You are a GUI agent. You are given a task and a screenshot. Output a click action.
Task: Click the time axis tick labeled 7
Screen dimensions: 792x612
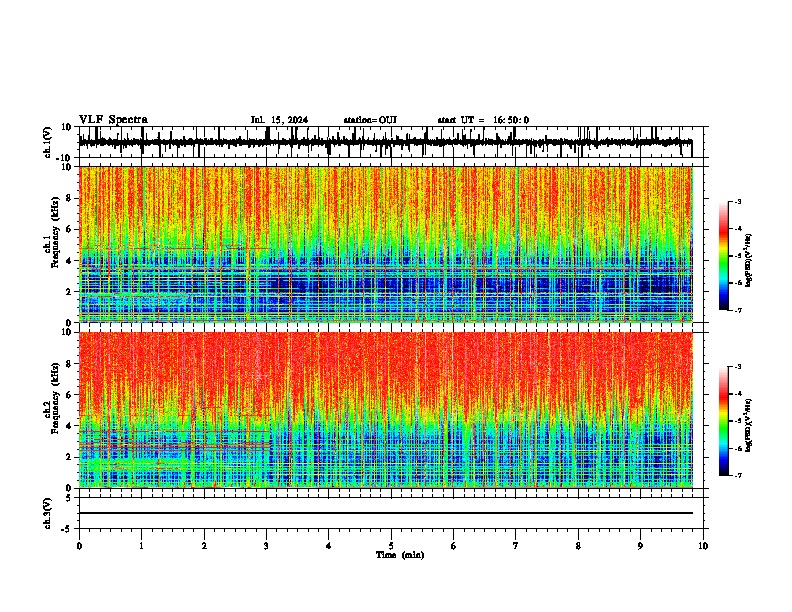pos(516,546)
